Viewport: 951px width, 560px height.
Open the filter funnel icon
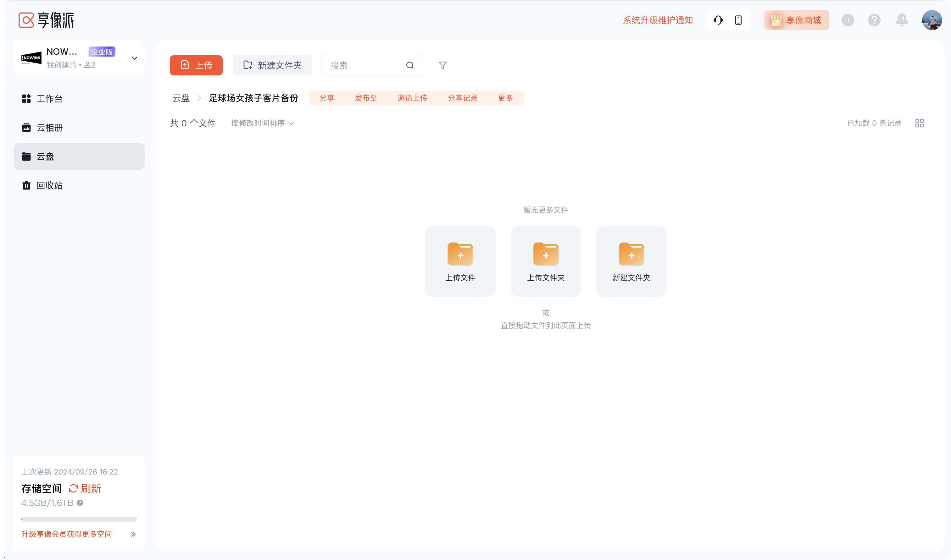point(442,65)
